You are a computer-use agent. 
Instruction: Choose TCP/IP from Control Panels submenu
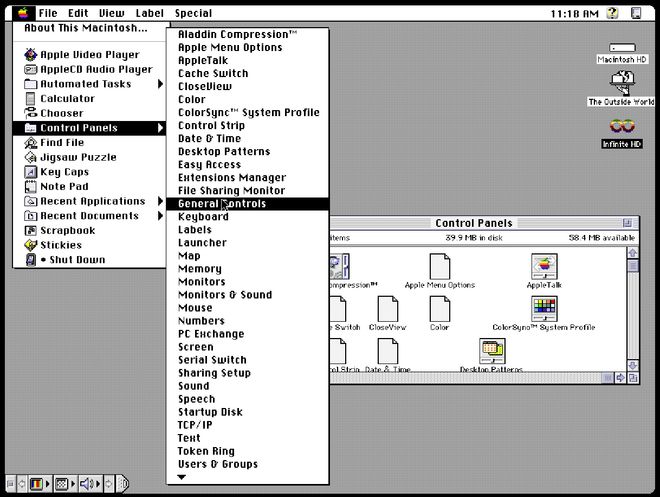(x=248, y=425)
